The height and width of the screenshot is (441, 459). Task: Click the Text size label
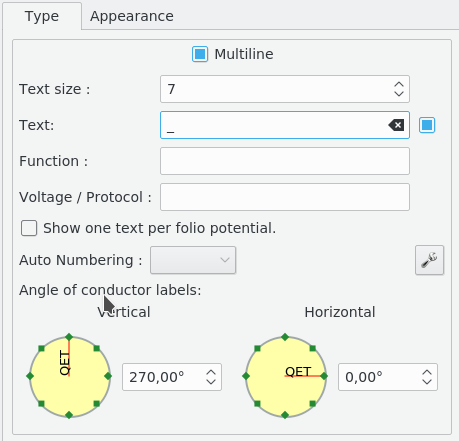click(55, 89)
